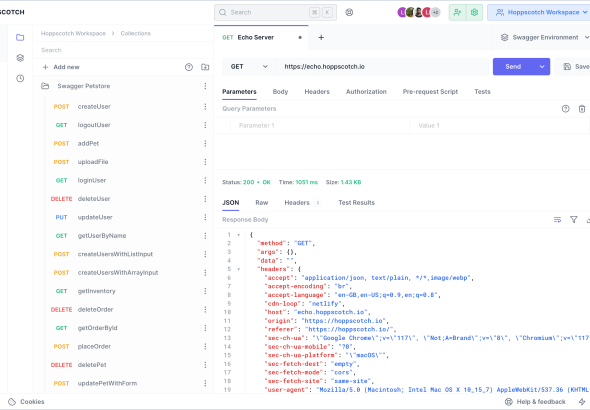Open the Swagger Environment selector
The width and height of the screenshot is (590, 410).
click(x=544, y=37)
